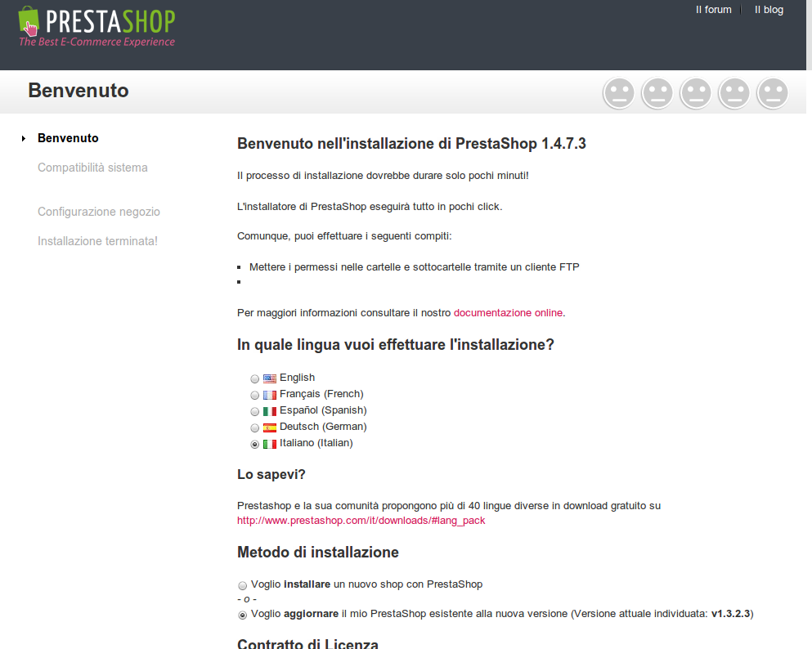Click the v1.3.2.3 version text

(x=731, y=614)
